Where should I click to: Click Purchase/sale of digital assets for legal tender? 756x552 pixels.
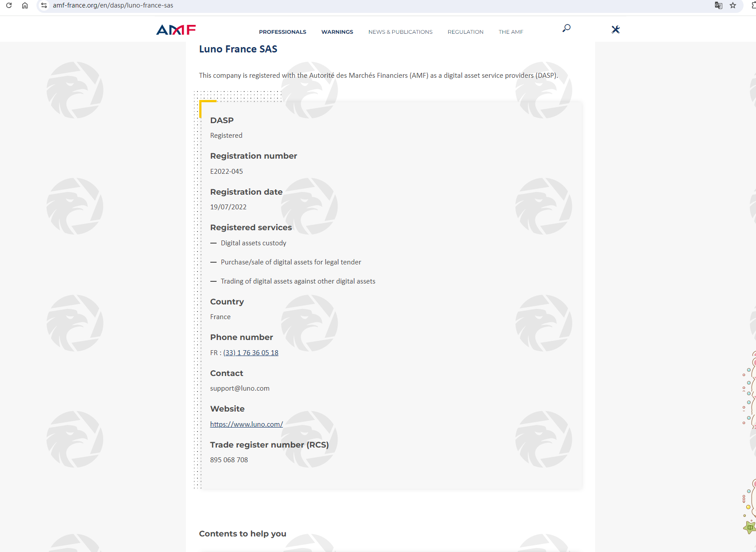click(x=291, y=262)
